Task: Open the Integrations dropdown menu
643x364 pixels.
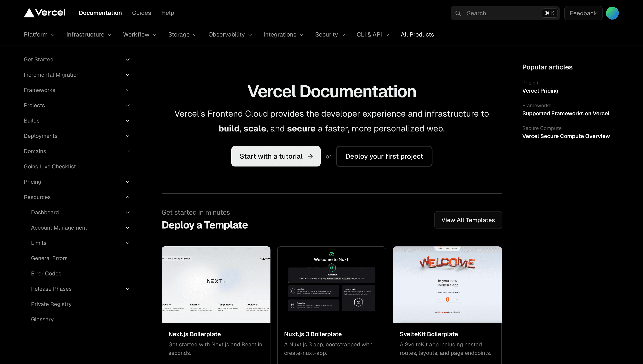Action: point(283,34)
